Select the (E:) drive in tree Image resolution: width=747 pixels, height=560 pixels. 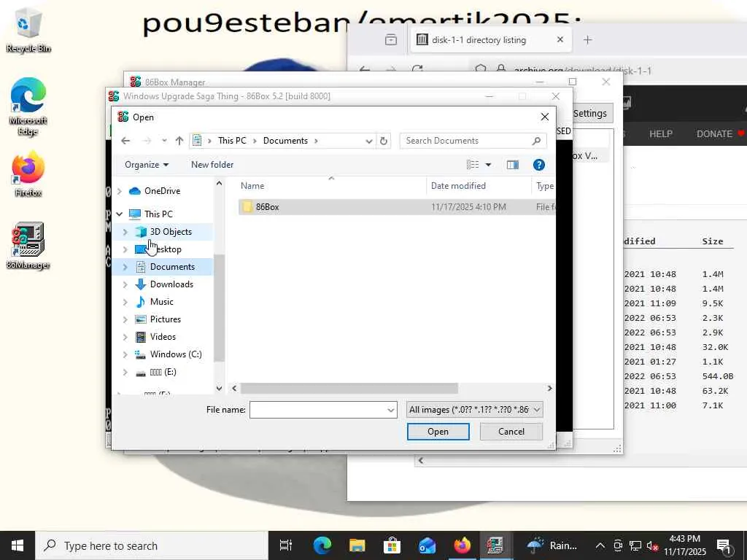pos(163,372)
